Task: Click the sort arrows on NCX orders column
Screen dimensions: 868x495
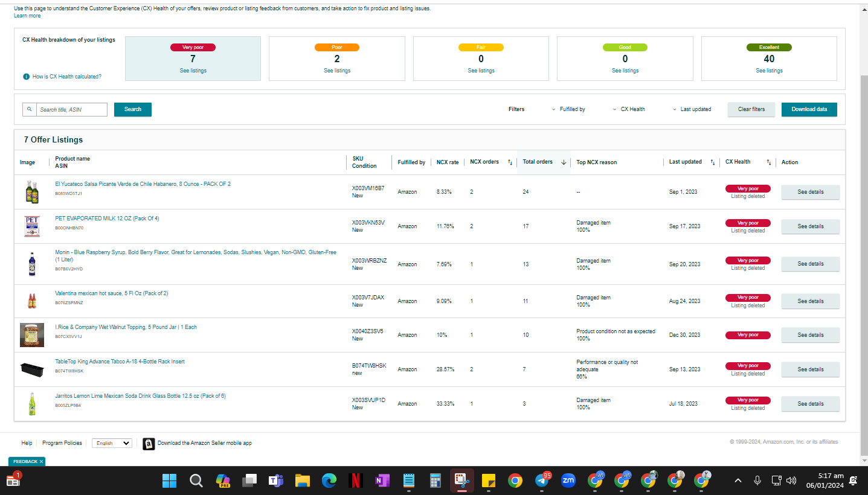Action: click(x=510, y=162)
